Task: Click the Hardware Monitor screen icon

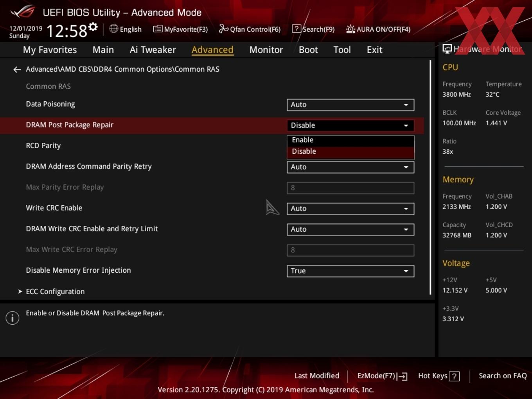Action: click(x=447, y=49)
